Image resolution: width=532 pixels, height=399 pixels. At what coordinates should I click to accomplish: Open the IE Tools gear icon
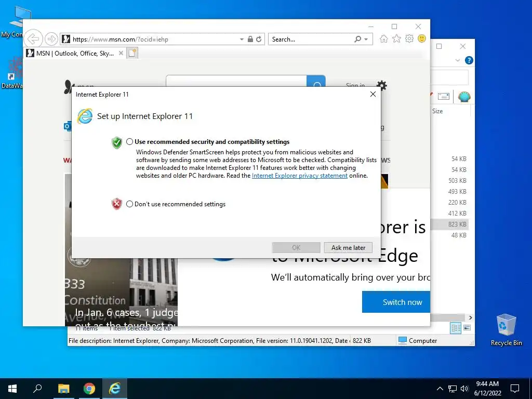409,38
